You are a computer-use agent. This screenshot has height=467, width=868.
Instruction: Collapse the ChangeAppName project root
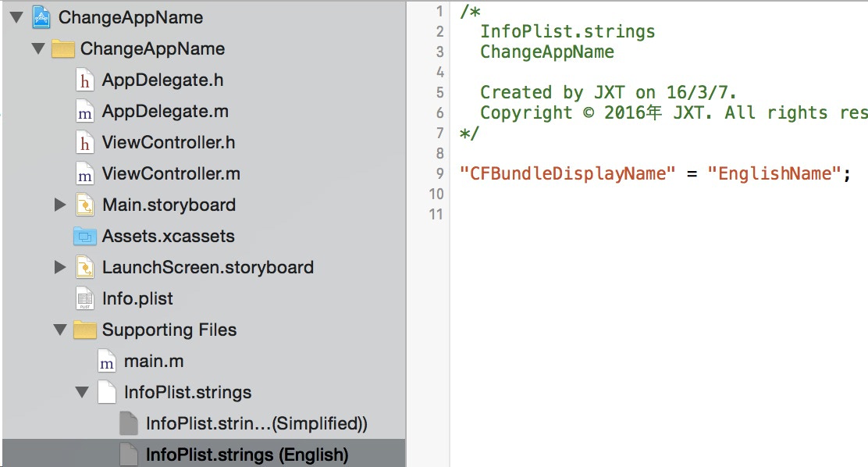click(x=16, y=18)
